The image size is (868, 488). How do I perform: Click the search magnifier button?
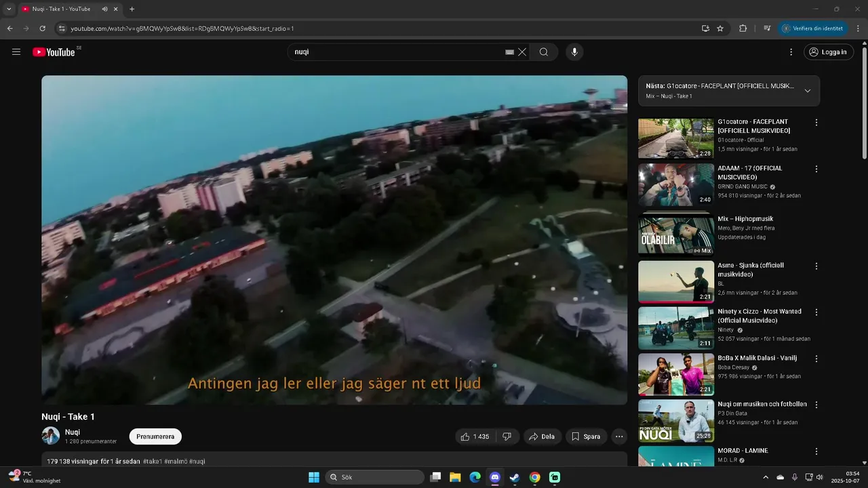[x=544, y=52]
